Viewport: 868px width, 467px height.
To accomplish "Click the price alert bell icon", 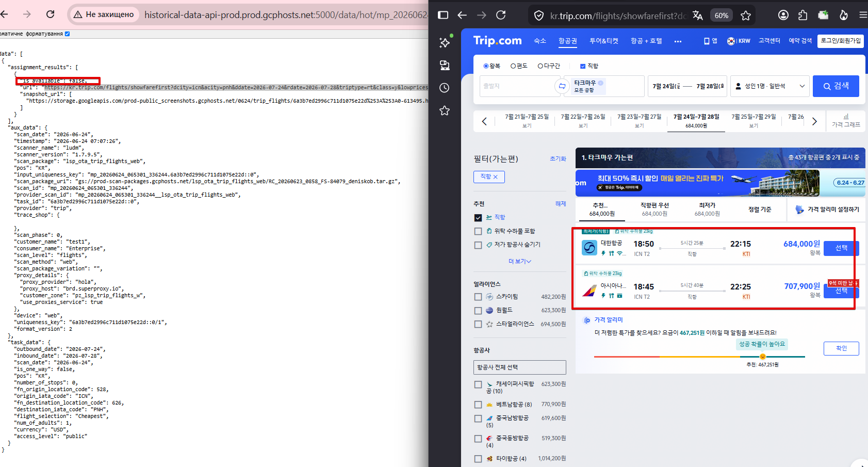I will coord(799,210).
